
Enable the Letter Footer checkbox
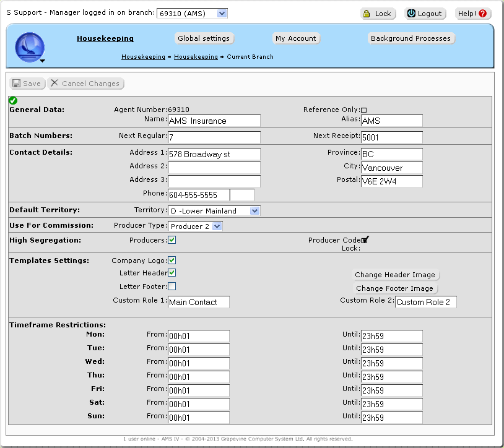(172, 286)
